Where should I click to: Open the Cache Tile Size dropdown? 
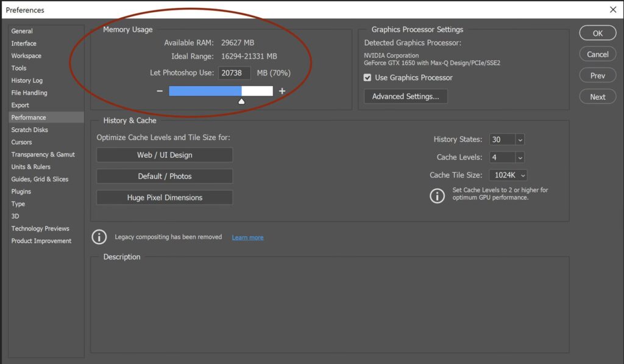click(x=522, y=175)
